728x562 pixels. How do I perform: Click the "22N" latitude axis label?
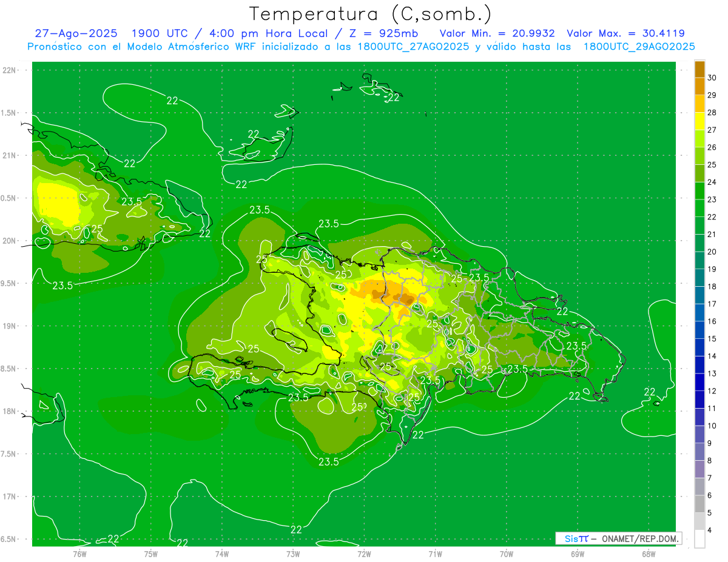coord(10,70)
